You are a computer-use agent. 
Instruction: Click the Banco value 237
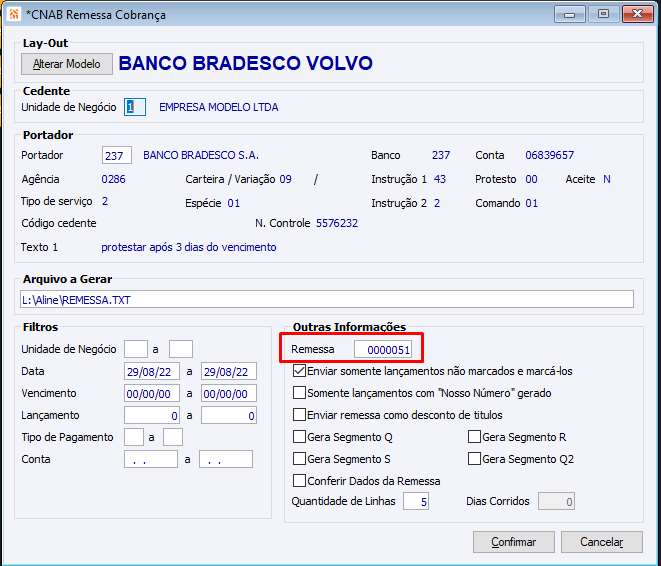tap(441, 155)
